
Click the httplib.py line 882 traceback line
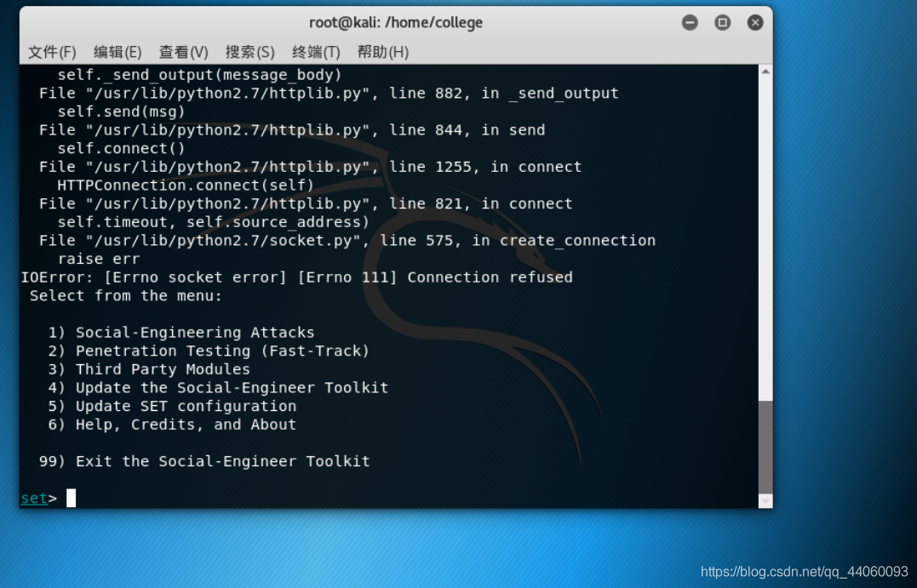(329, 93)
